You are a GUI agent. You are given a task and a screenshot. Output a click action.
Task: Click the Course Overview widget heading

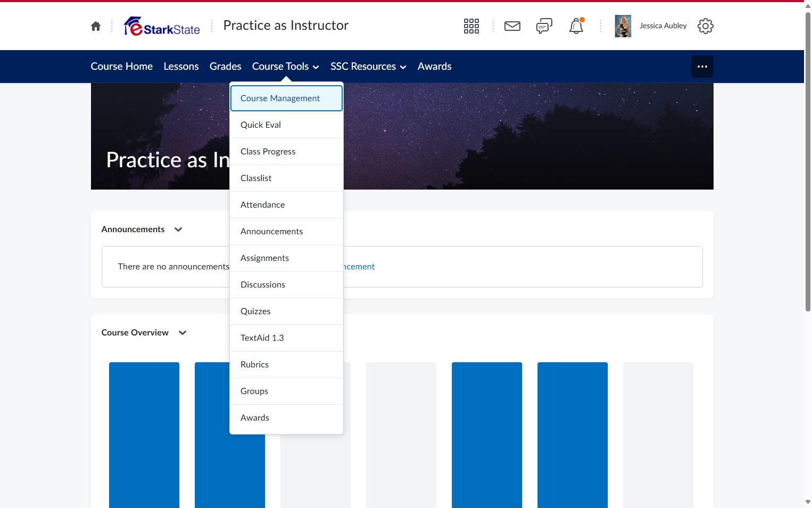coord(135,333)
